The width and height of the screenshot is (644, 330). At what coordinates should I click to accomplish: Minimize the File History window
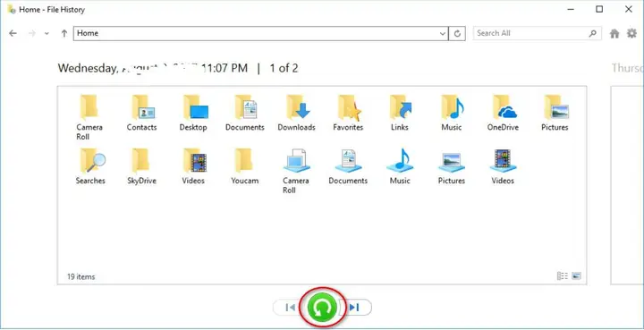(x=571, y=10)
